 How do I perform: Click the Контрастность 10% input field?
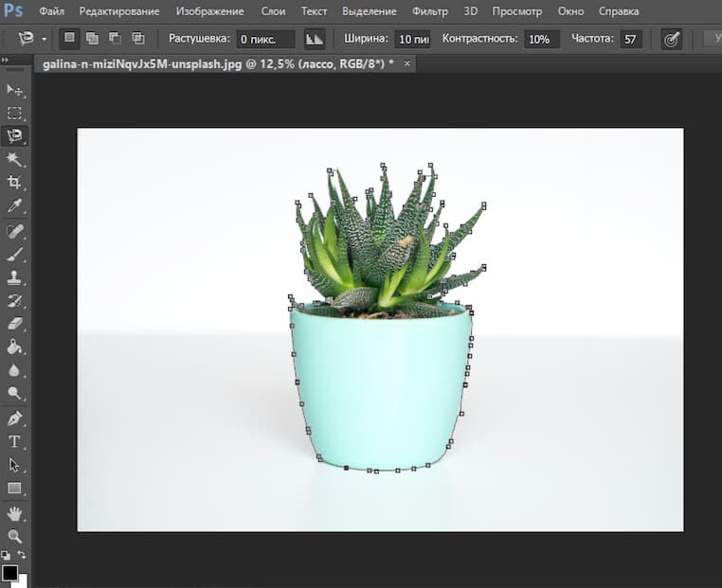[x=542, y=39]
